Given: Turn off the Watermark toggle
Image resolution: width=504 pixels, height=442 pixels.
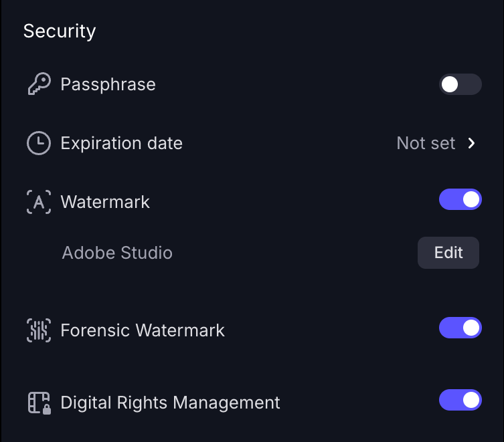Looking at the screenshot, I should [460, 199].
